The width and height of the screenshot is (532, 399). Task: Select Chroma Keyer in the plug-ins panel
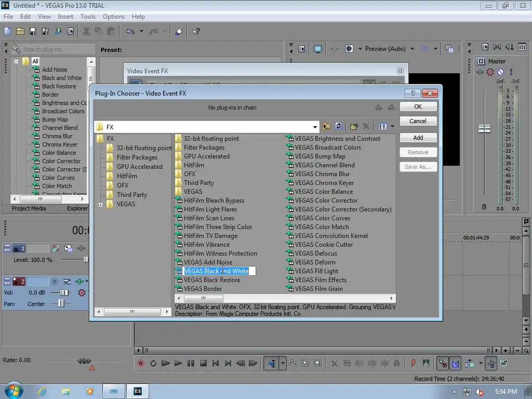(60, 144)
